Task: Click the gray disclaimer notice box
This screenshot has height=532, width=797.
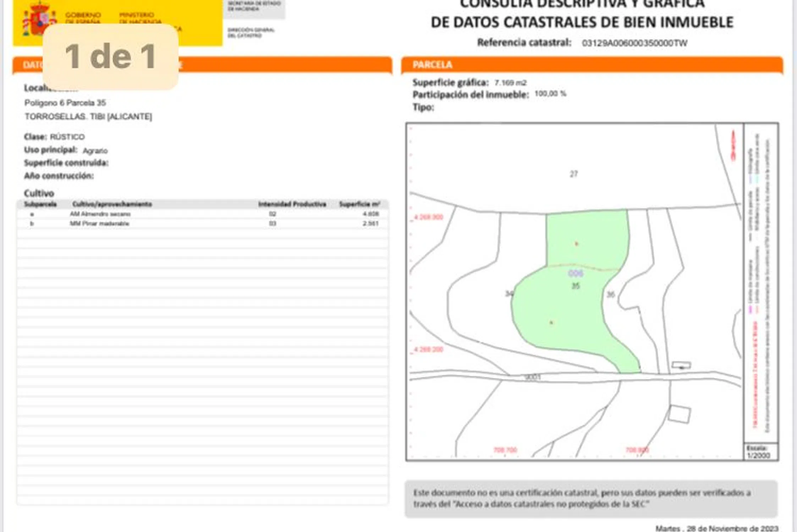Action: (591, 498)
